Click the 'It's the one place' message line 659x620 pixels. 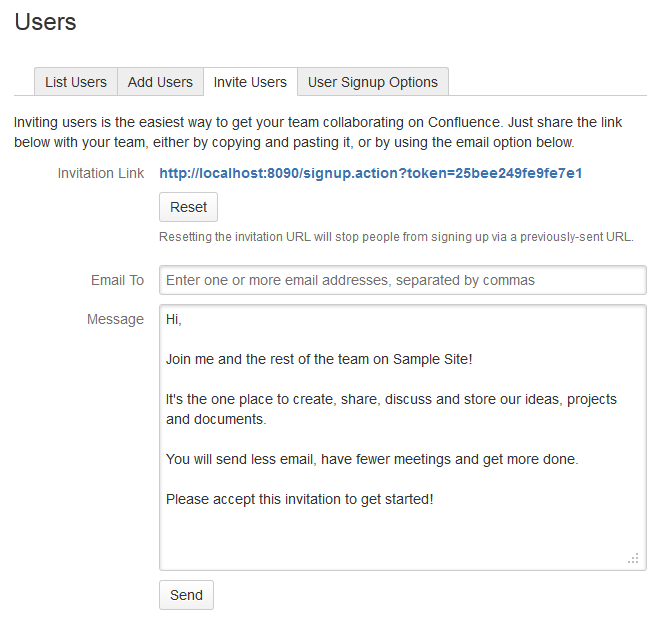pyautogui.click(x=391, y=399)
